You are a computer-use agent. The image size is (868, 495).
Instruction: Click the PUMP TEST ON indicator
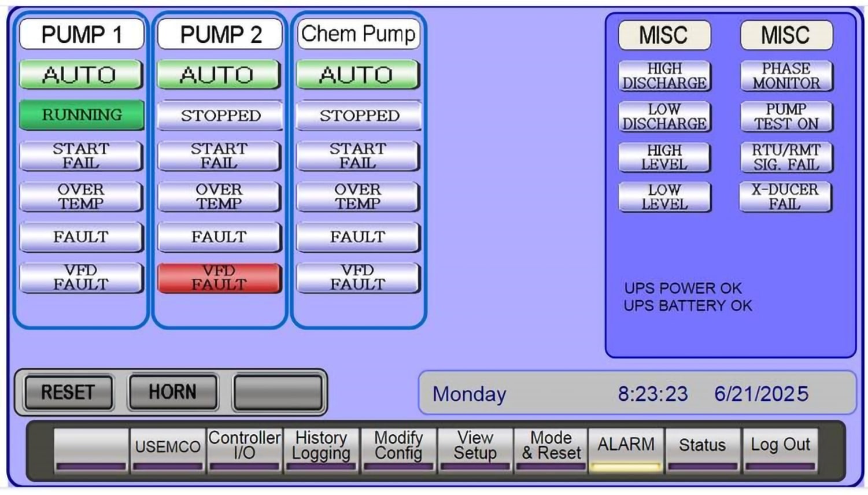786,116
